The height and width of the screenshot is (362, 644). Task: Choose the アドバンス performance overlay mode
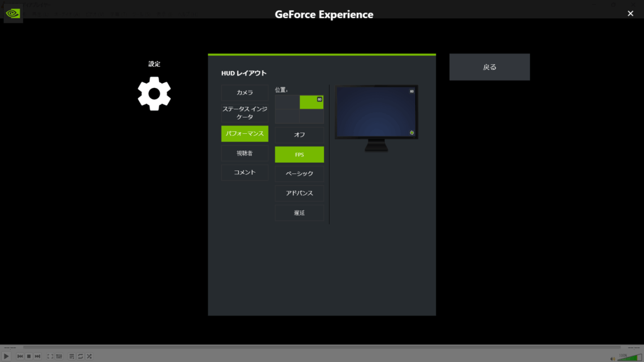pos(299,193)
